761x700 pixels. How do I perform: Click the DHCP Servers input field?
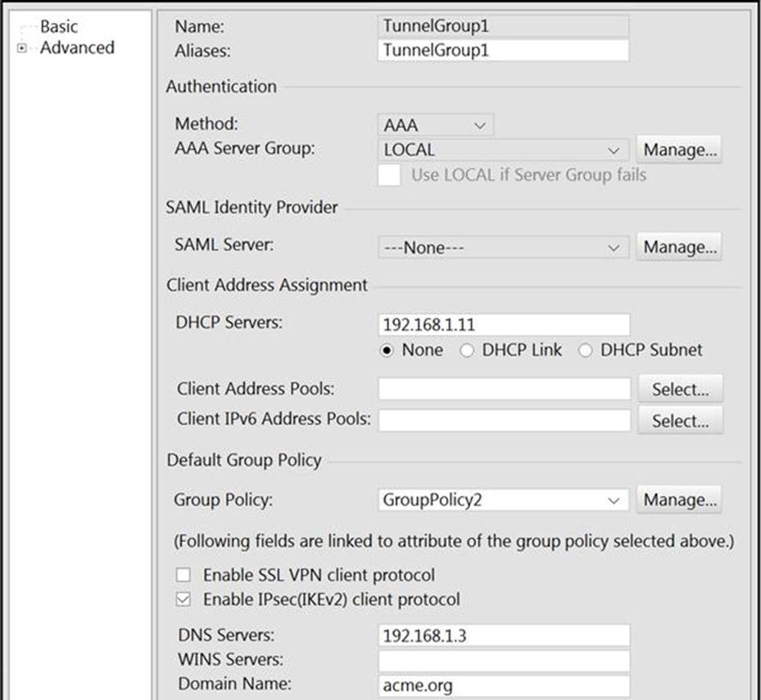click(504, 324)
